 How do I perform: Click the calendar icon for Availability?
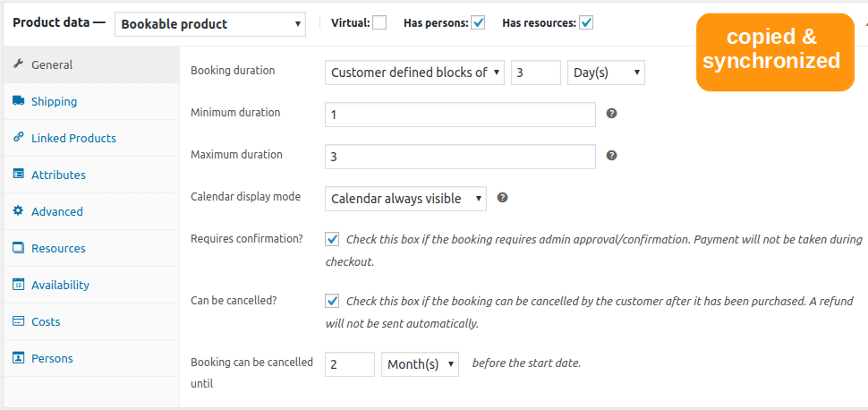coord(18,285)
